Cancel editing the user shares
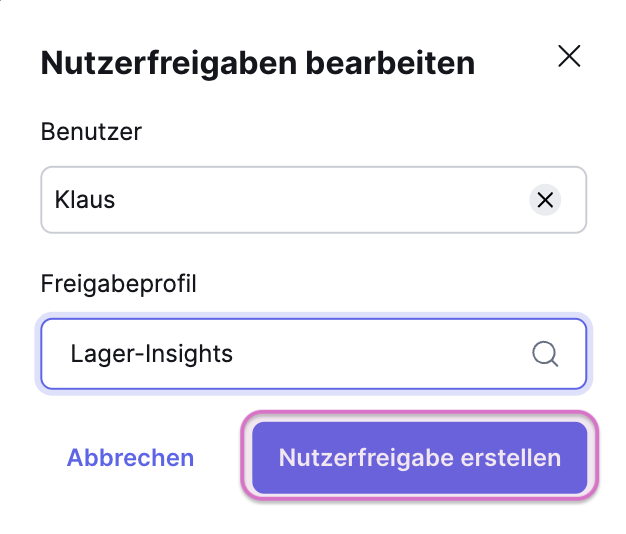Screen dimensions: 626x534 coord(130,458)
